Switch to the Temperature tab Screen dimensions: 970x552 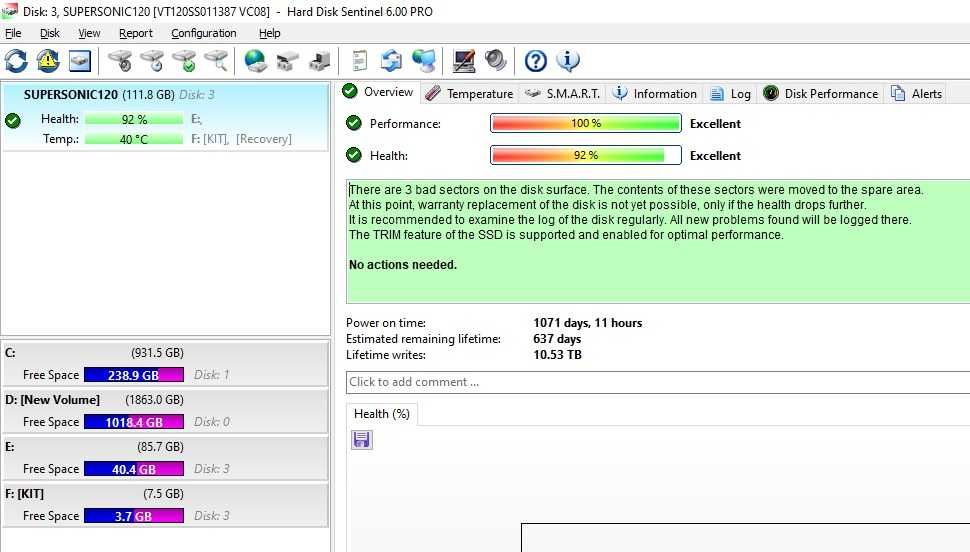pyautogui.click(x=470, y=93)
